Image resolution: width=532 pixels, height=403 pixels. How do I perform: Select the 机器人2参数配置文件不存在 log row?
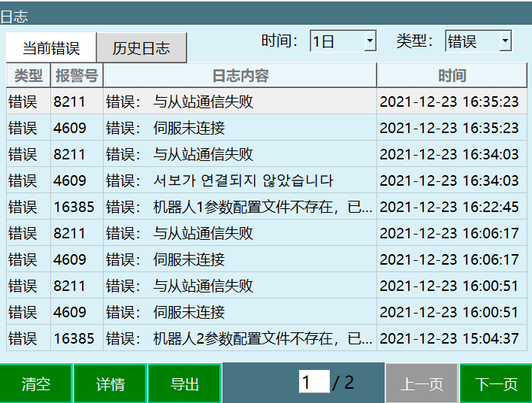(x=240, y=338)
